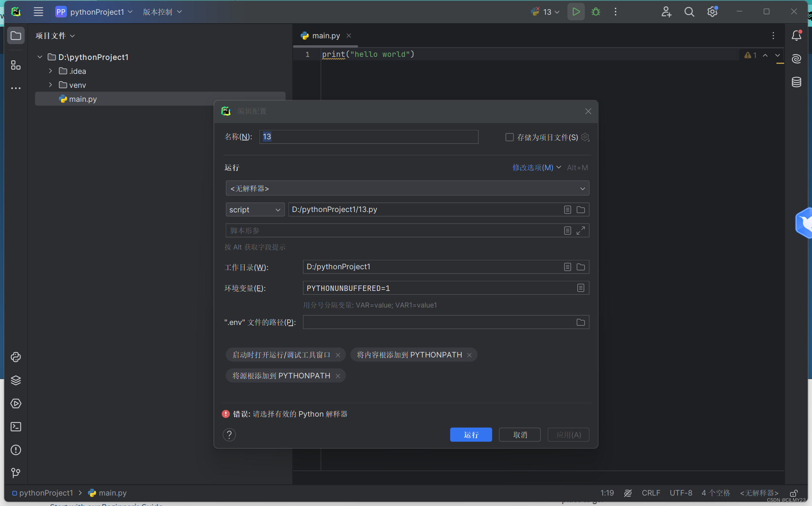Click the 脚本参数 input field
This screenshot has width=812, height=506.
pyautogui.click(x=407, y=230)
